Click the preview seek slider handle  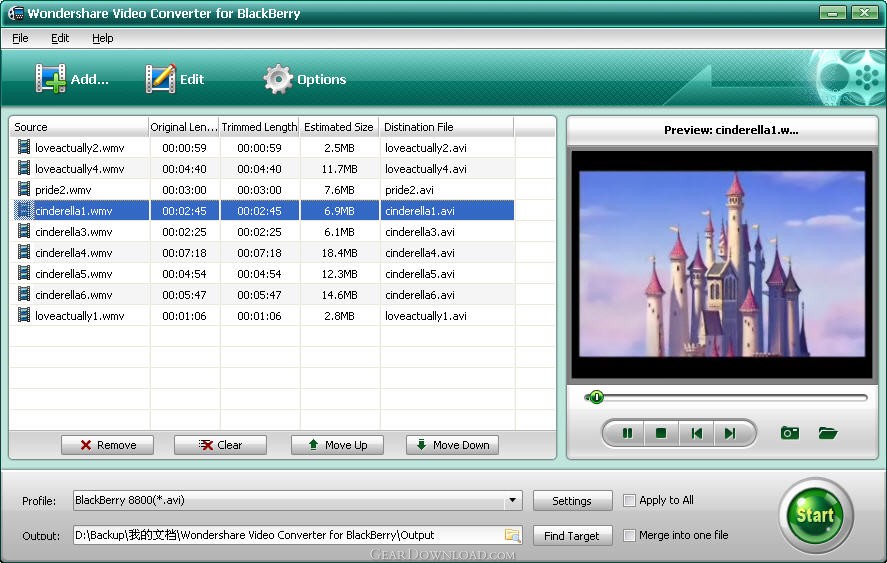point(596,397)
